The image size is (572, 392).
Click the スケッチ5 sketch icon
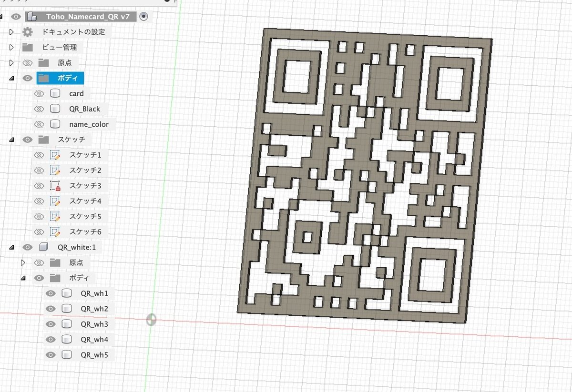click(55, 217)
